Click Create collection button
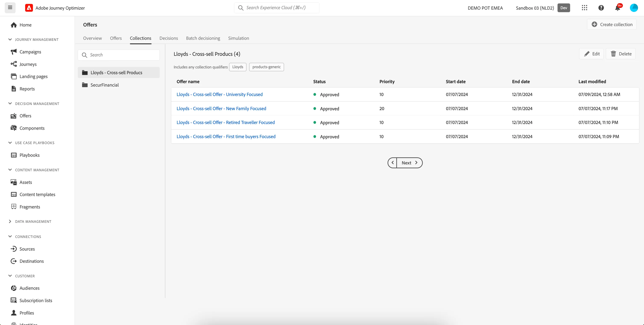The height and width of the screenshot is (325, 644). pyautogui.click(x=612, y=25)
